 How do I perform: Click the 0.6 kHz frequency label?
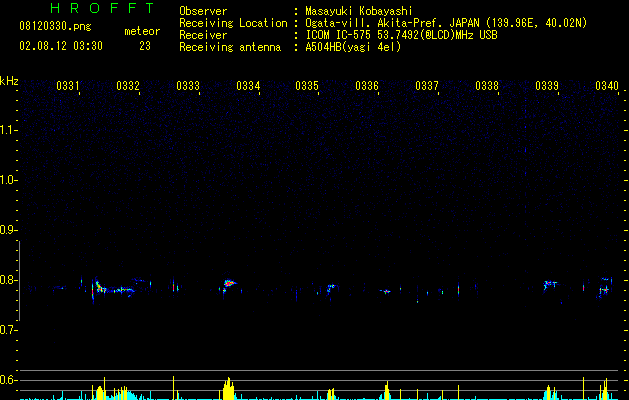(x=8, y=380)
